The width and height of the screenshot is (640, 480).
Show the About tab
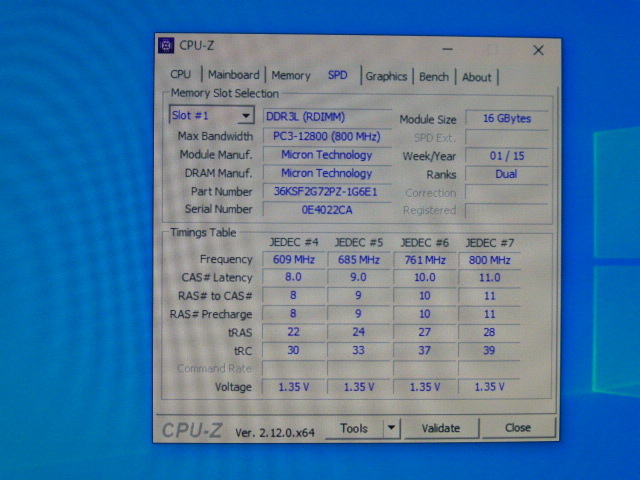point(476,77)
